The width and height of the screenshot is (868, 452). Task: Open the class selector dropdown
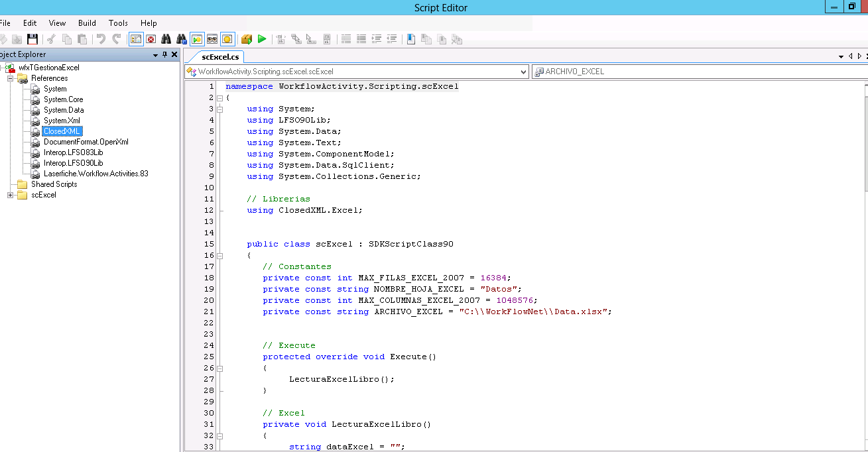[523, 72]
